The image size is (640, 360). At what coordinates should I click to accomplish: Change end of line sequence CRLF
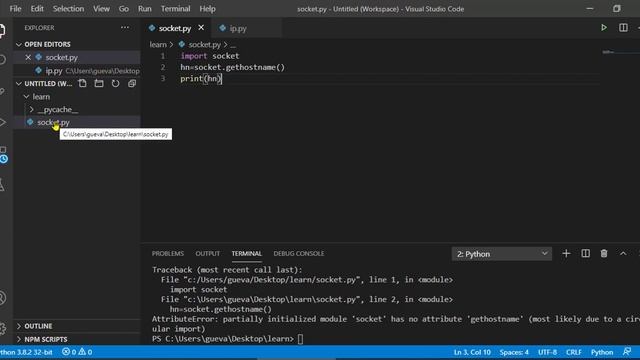[573, 352]
